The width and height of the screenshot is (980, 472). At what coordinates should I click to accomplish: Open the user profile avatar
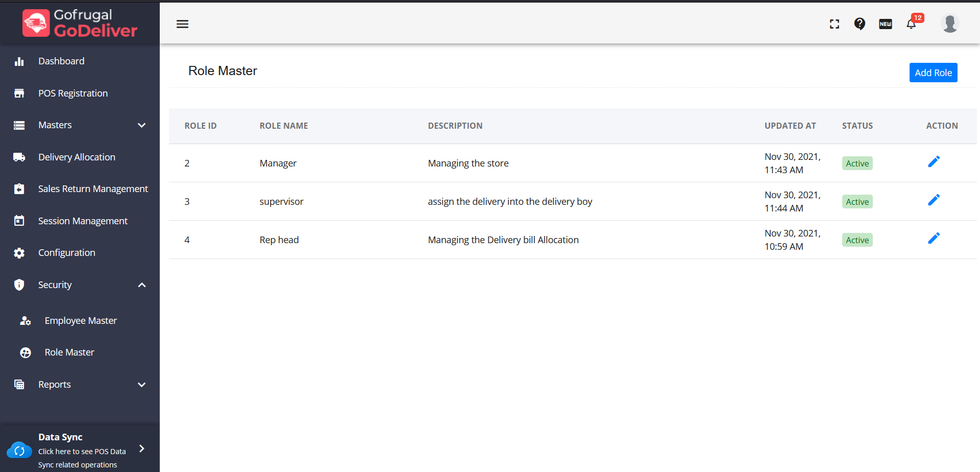(949, 23)
